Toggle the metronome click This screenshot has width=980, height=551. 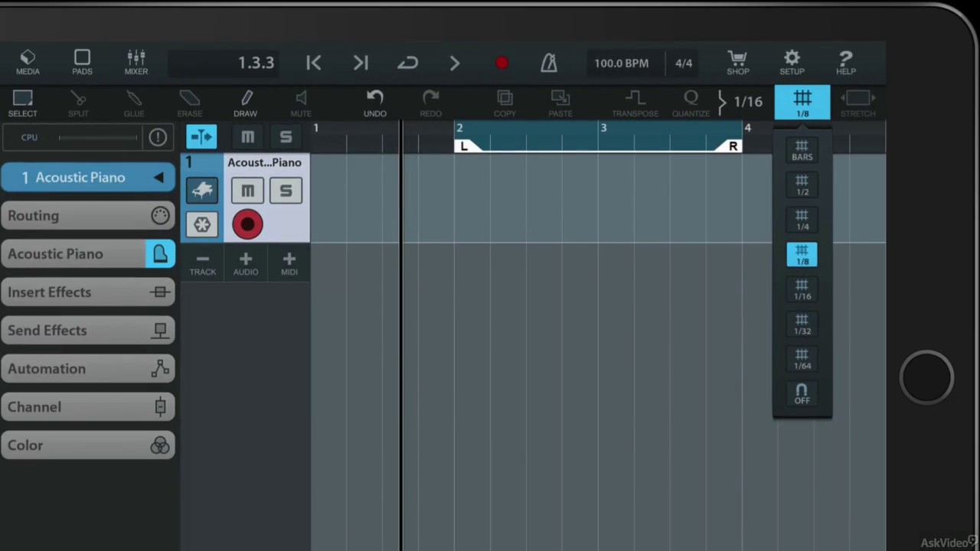click(x=549, y=63)
